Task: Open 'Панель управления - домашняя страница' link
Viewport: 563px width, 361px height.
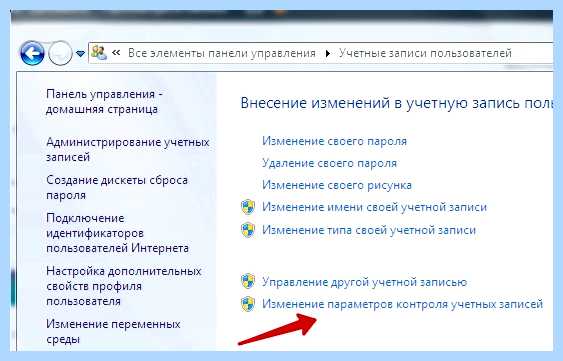Action: 104,101
